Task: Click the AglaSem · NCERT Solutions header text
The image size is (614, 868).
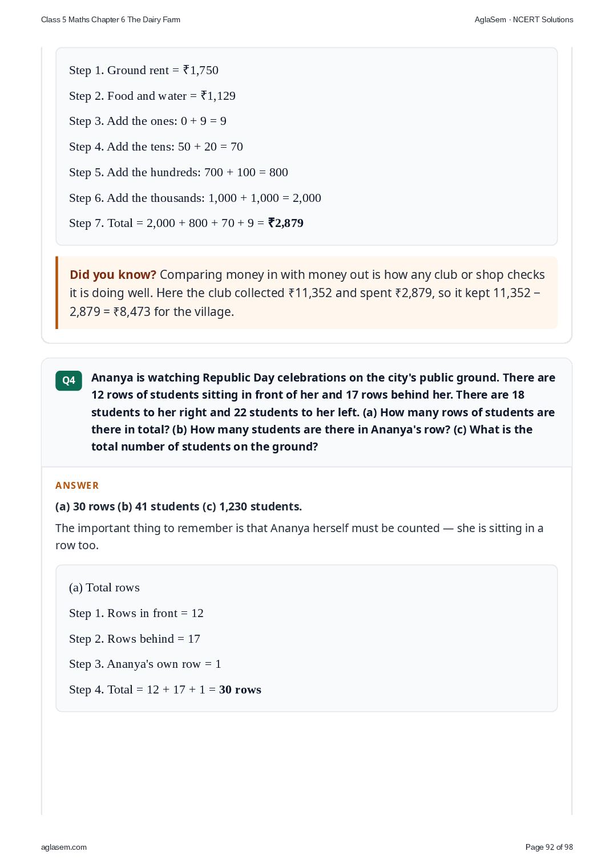Action: point(524,19)
